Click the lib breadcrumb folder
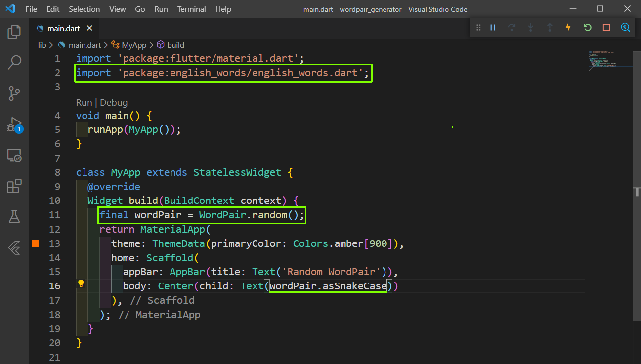This screenshot has width=641, height=364. (x=42, y=45)
